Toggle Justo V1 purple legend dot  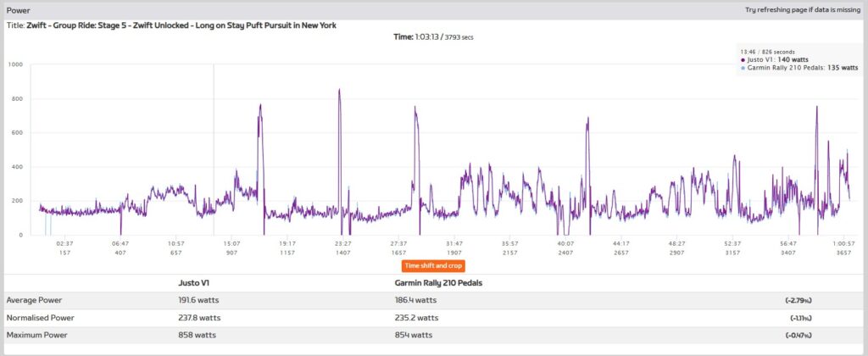(743, 59)
